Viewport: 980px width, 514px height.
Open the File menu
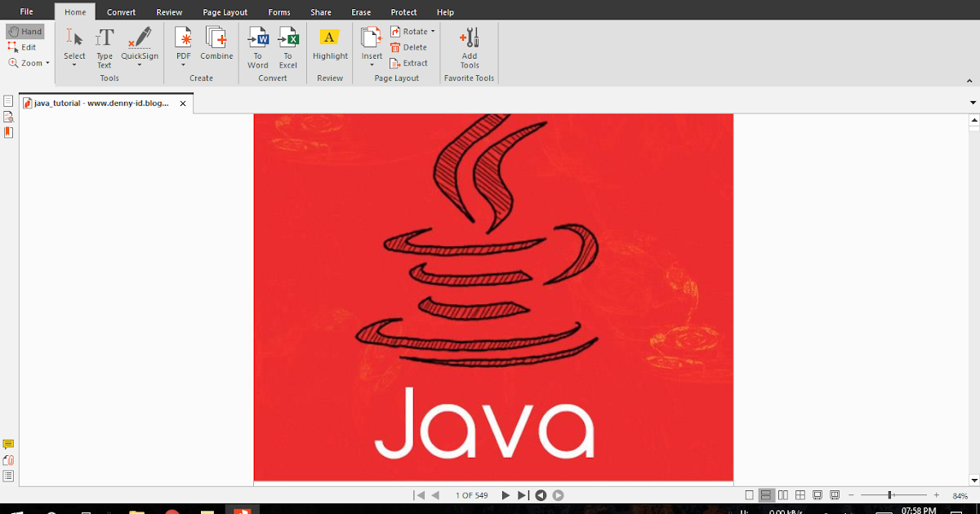(x=27, y=12)
